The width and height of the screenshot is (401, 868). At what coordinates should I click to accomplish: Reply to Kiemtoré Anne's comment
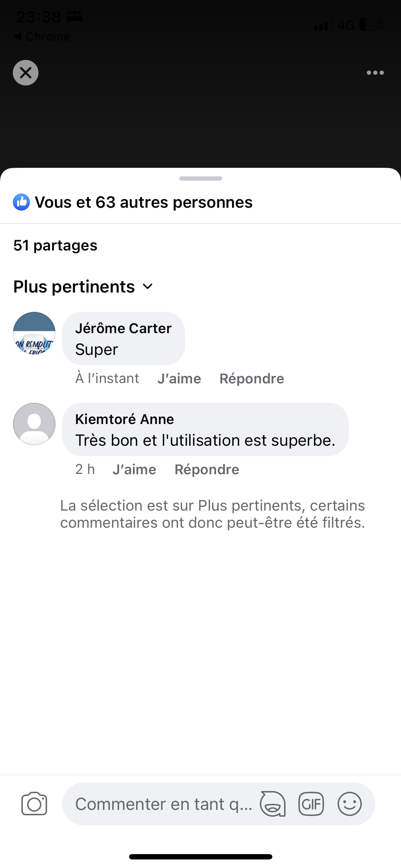click(207, 469)
